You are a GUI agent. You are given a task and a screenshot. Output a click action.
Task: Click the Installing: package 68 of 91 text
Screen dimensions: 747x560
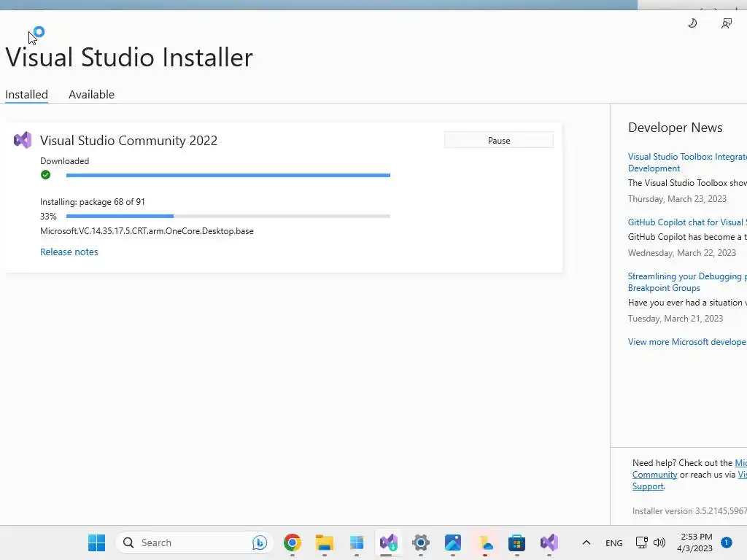click(x=93, y=202)
